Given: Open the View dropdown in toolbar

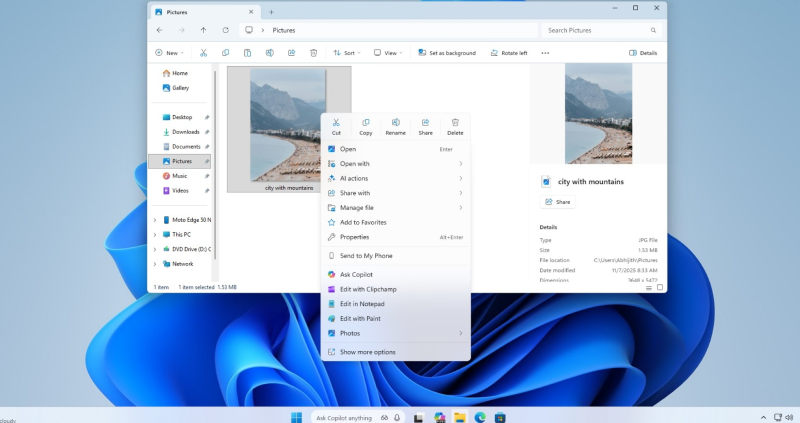Looking at the screenshot, I should click(x=388, y=53).
